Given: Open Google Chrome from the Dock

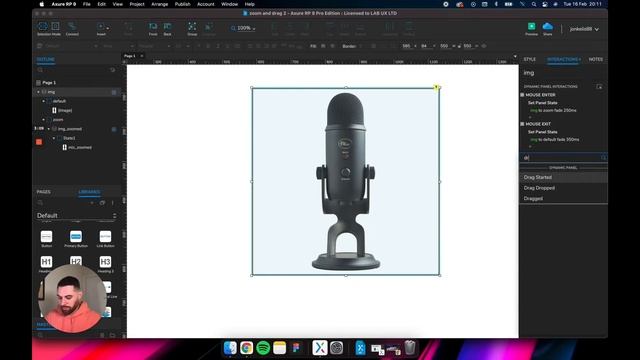Looking at the screenshot, I should point(247,348).
